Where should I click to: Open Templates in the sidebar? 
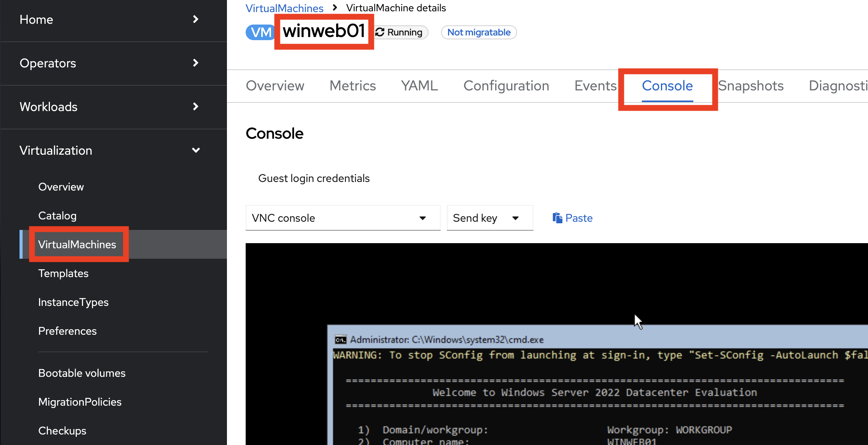63,274
